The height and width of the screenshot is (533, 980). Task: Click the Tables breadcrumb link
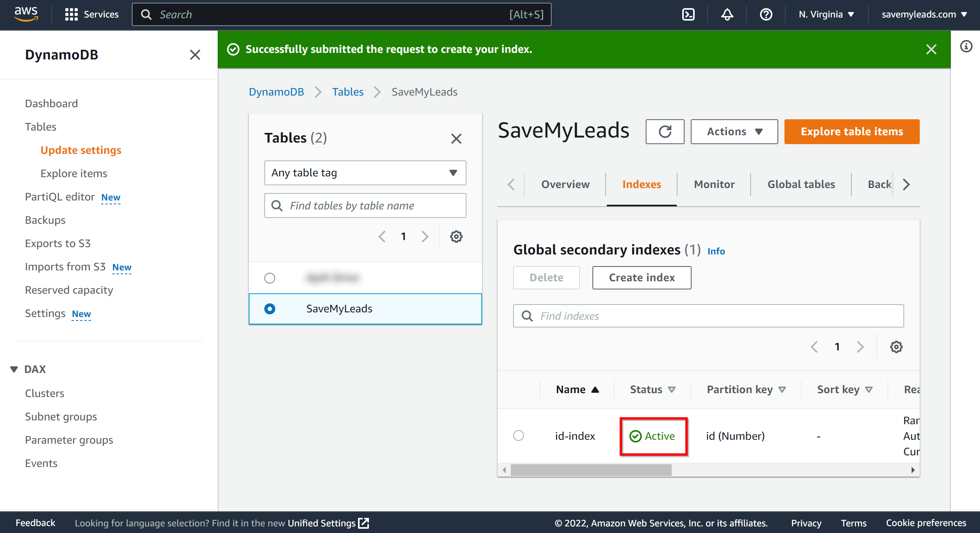[x=348, y=92]
